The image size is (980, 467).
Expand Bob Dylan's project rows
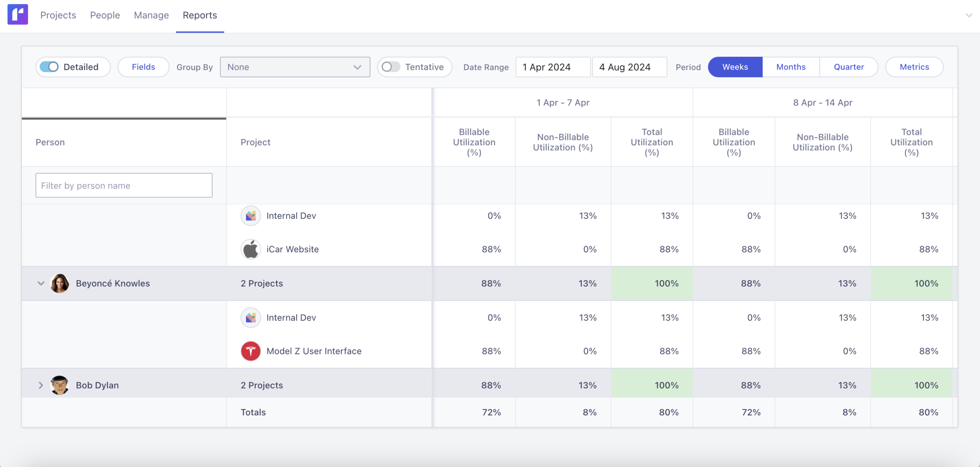pyautogui.click(x=41, y=385)
